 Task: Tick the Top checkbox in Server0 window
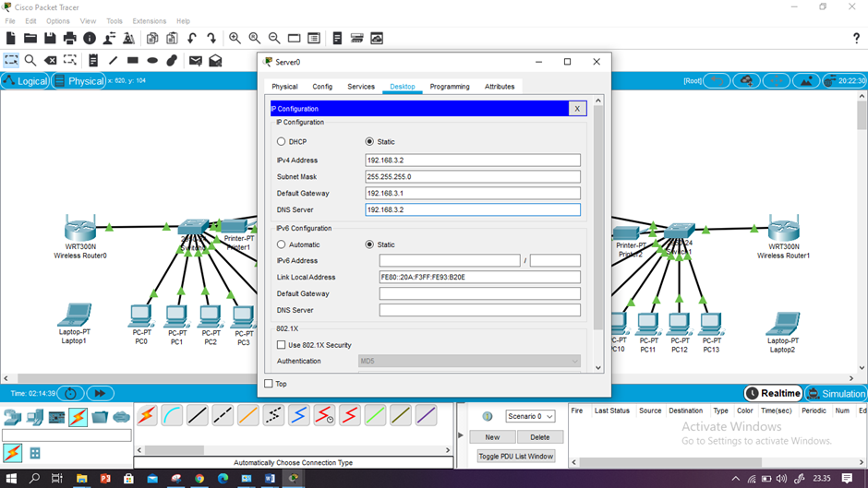[269, 384]
